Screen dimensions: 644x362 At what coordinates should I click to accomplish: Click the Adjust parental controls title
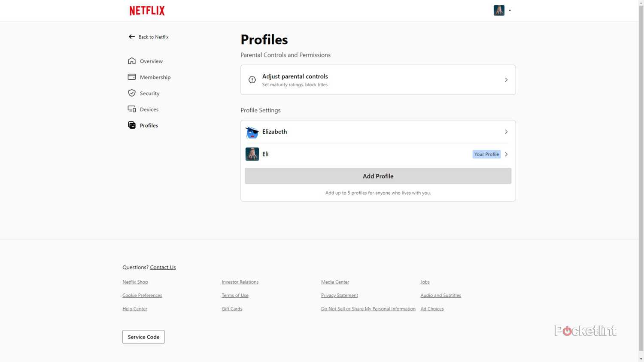click(x=295, y=76)
